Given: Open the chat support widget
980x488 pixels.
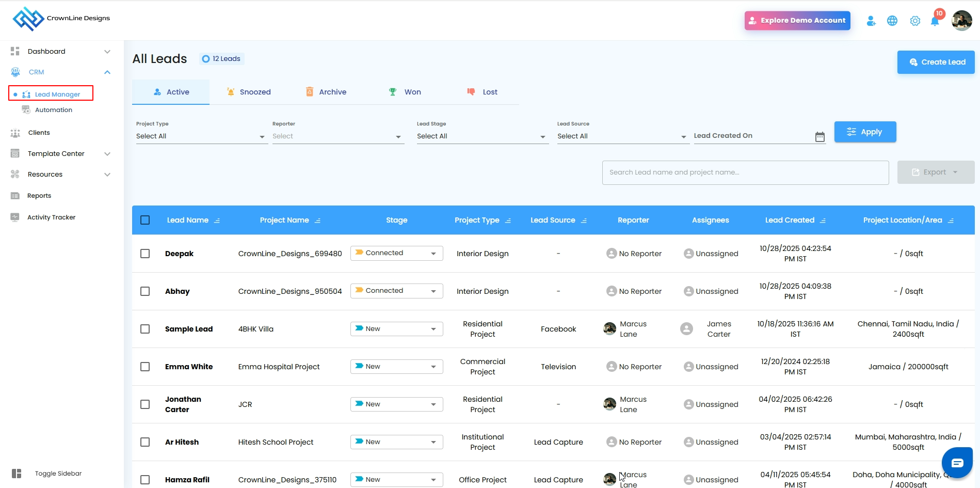Looking at the screenshot, I should [x=957, y=463].
